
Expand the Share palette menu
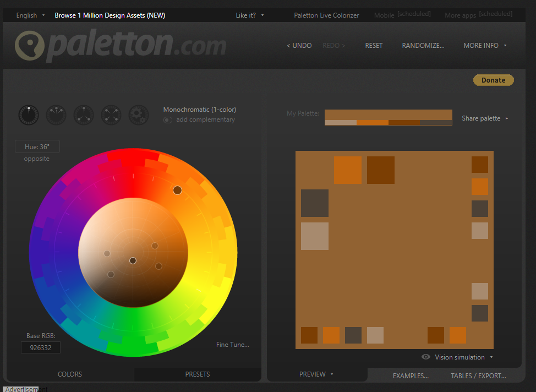tap(485, 118)
